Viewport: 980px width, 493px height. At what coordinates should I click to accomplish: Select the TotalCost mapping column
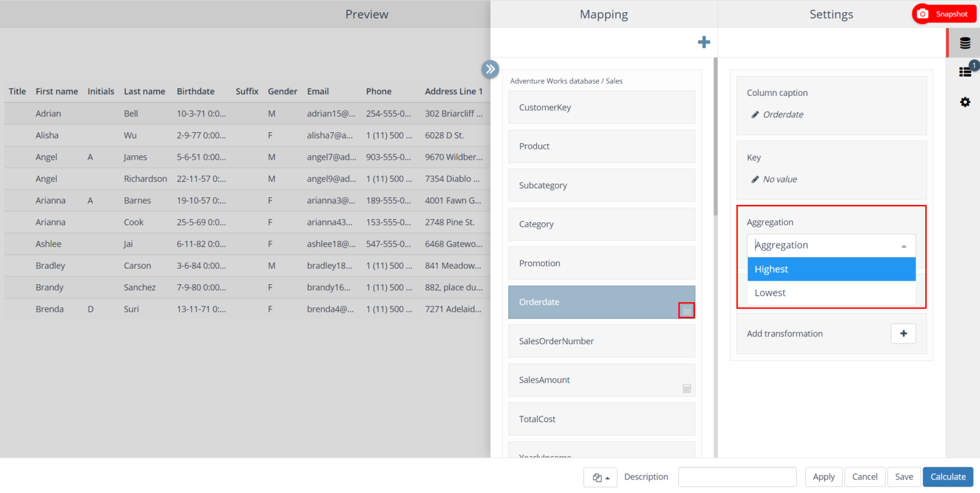click(x=602, y=419)
